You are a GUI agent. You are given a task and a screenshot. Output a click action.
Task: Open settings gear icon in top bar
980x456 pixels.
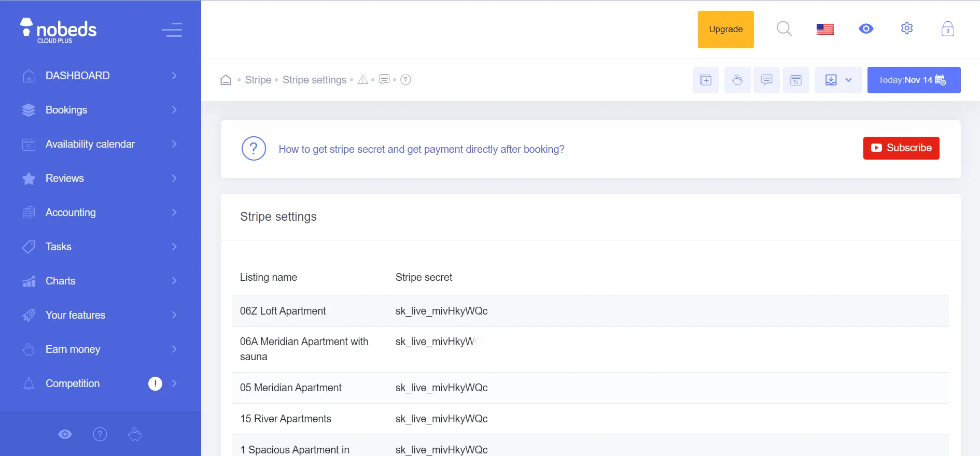pyautogui.click(x=907, y=28)
